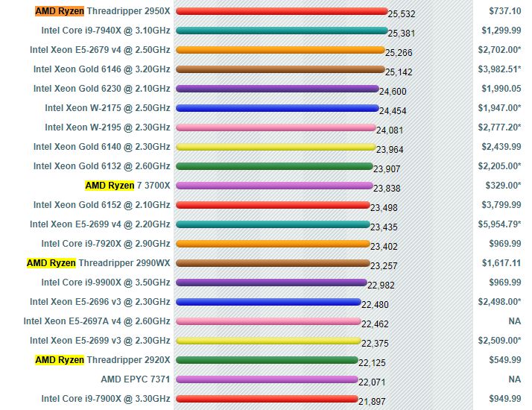
Task: Open the AMD Ryzen Threadripper 2920X link
Action: [103, 360]
